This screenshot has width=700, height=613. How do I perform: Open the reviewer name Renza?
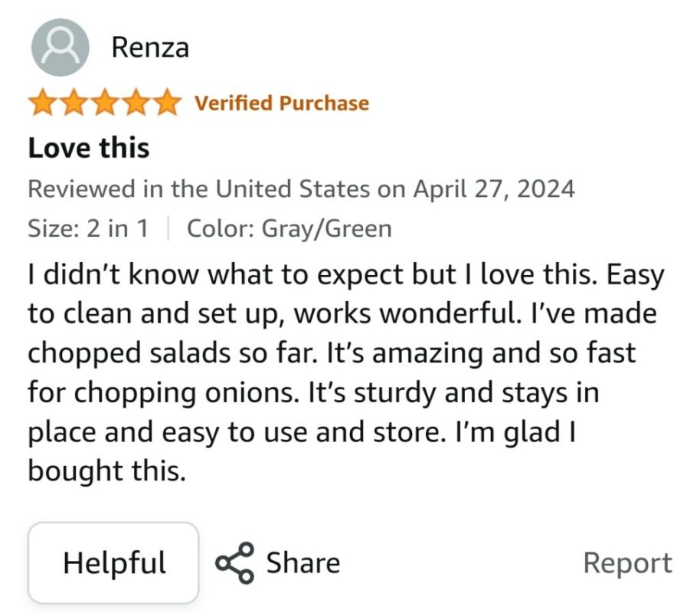pos(150,48)
